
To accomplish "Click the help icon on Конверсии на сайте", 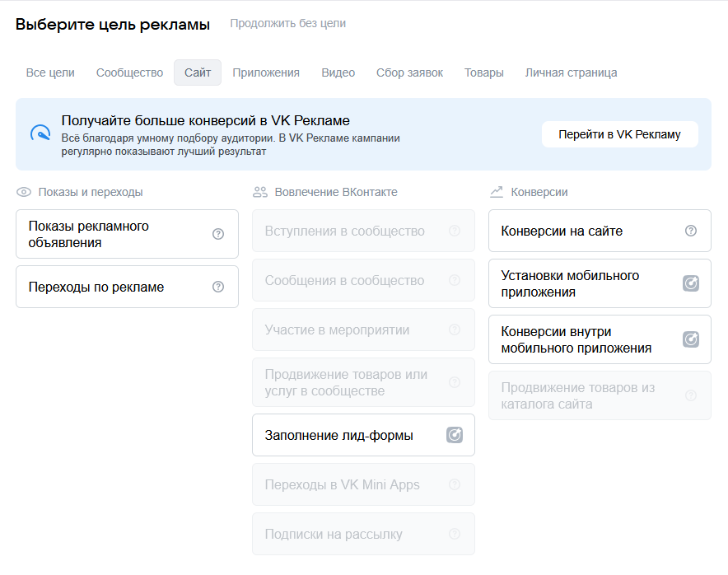I will coord(690,231).
